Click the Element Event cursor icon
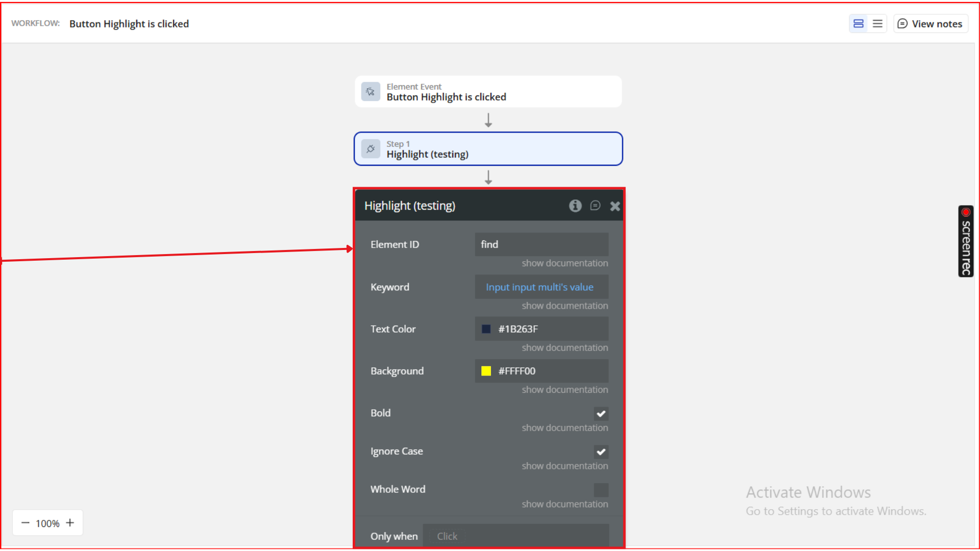Screen dimensions: 980x551 [371, 92]
